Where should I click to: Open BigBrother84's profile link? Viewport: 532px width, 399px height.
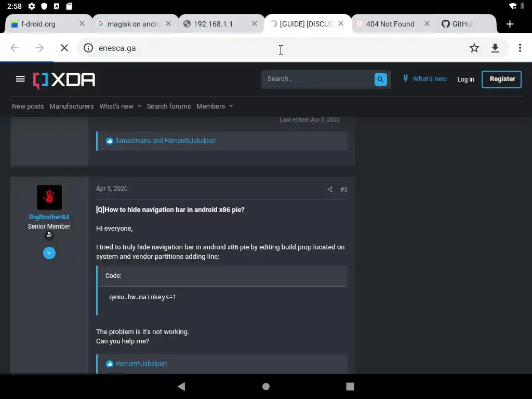coord(49,217)
